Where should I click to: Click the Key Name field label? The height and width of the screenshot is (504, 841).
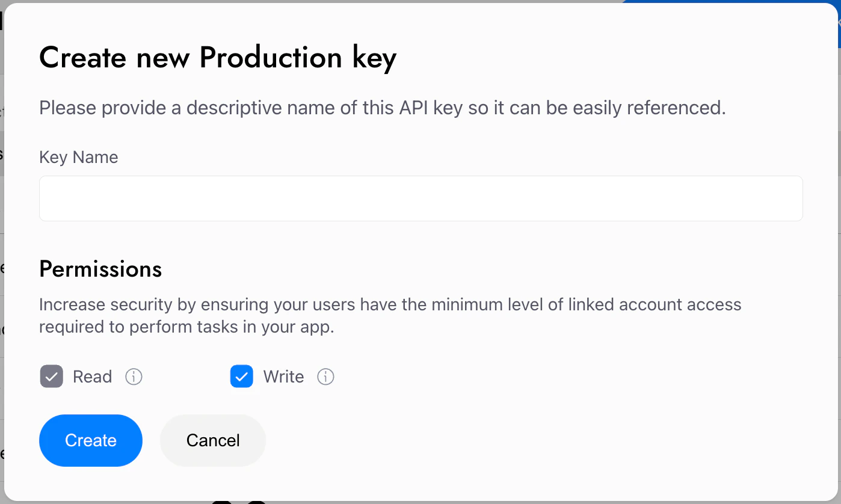coord(78,158)
